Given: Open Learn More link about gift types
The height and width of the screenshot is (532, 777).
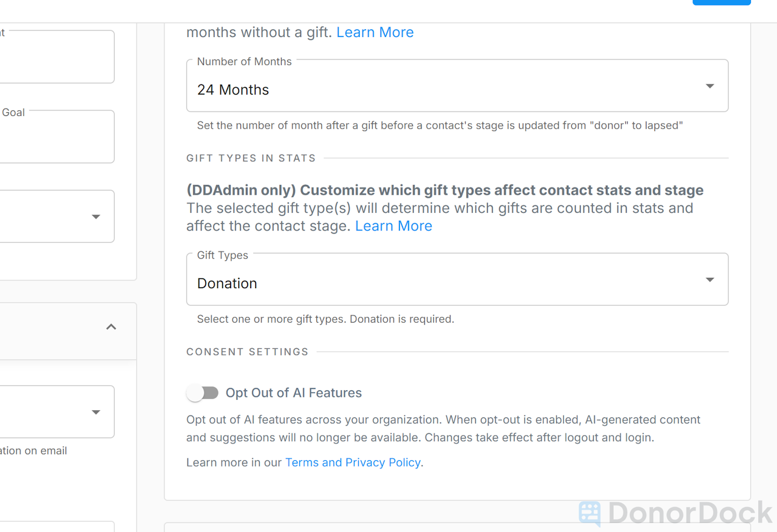Looking at the screenshot, I should click(393, 226).
